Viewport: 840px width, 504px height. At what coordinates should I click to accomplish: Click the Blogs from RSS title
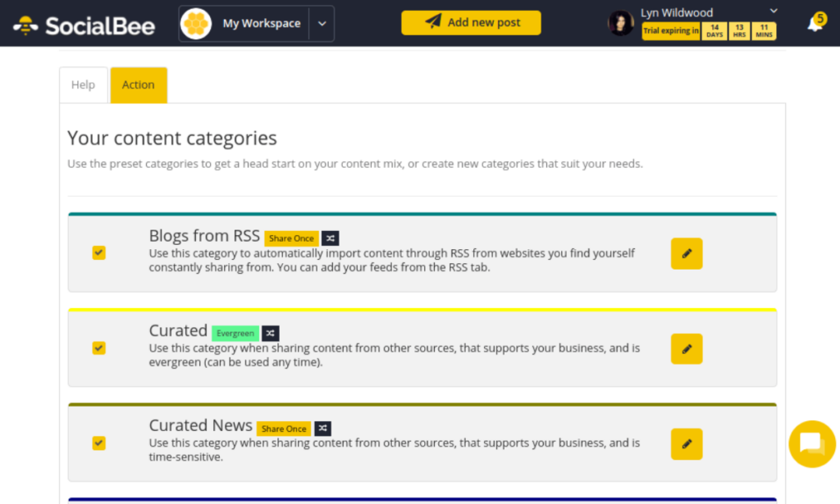click(x=204, y=236)
